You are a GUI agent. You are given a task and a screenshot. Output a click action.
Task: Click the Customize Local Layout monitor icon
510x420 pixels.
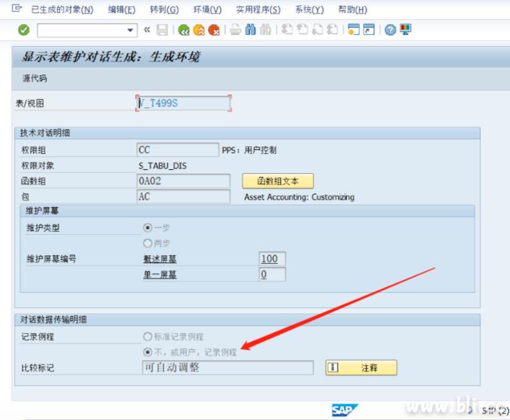pyautogui.click(x=406, y=30)
